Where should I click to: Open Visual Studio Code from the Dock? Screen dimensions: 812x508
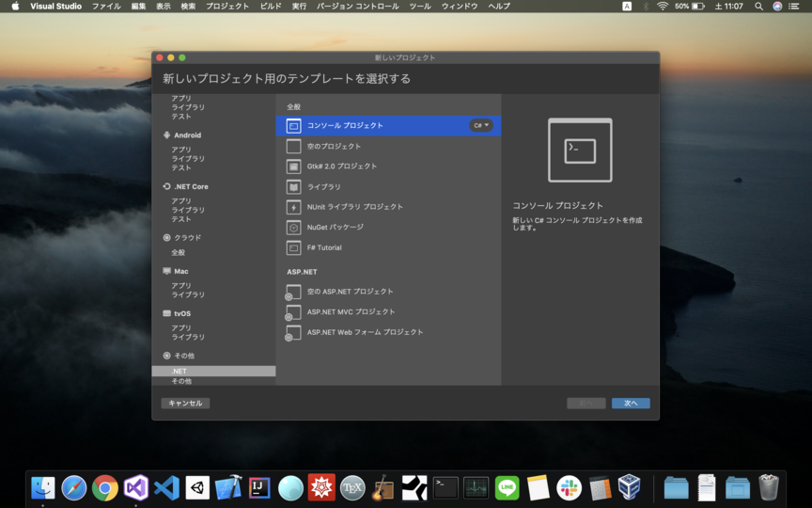coord(166,488)
